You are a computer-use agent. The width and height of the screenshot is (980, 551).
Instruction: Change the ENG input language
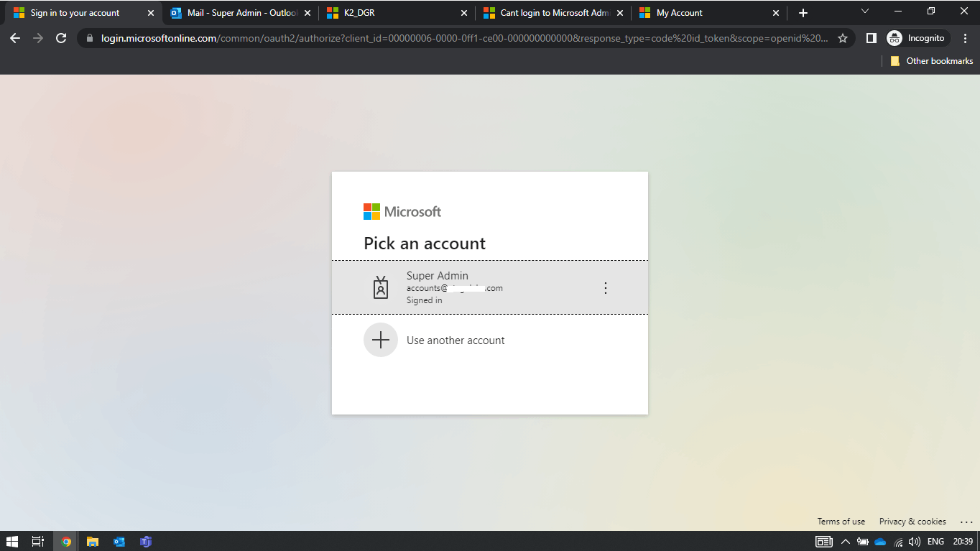pos(935,542)
